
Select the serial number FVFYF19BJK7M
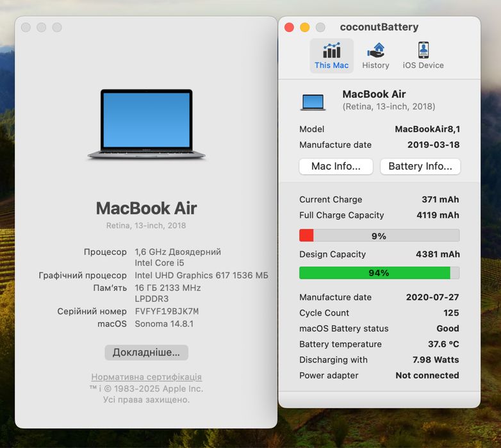pos(167,311)
